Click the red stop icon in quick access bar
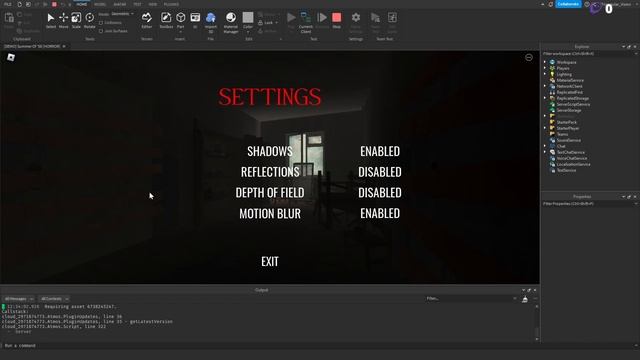Viewport: 640px width, 360px height. tap(54, 4)
